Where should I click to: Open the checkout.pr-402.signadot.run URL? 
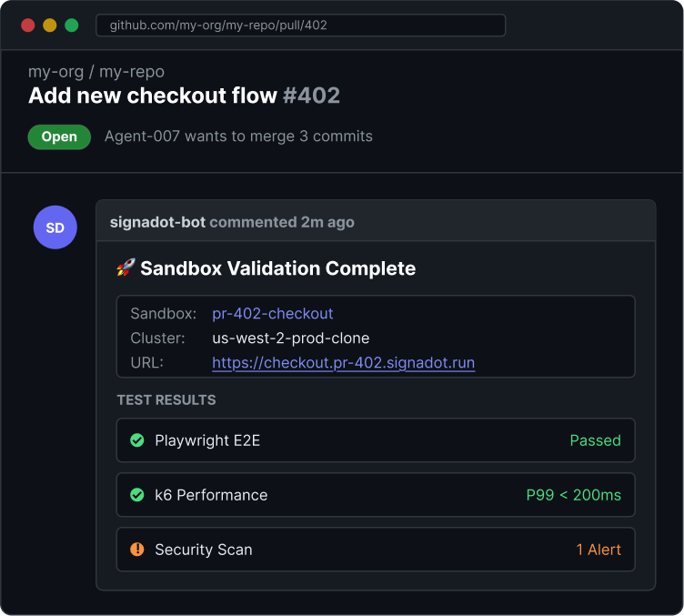point(343,362)
